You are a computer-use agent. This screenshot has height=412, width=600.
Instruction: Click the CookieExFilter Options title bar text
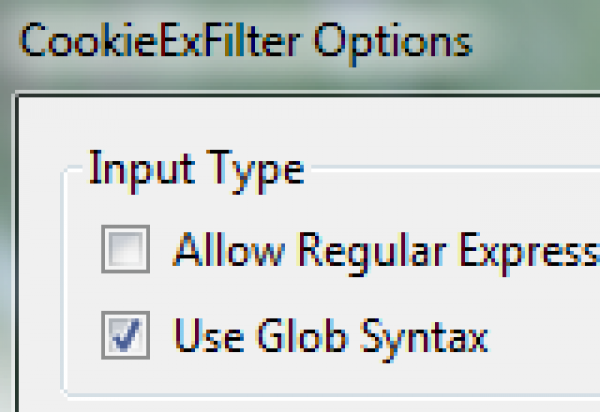coord(245,43)
